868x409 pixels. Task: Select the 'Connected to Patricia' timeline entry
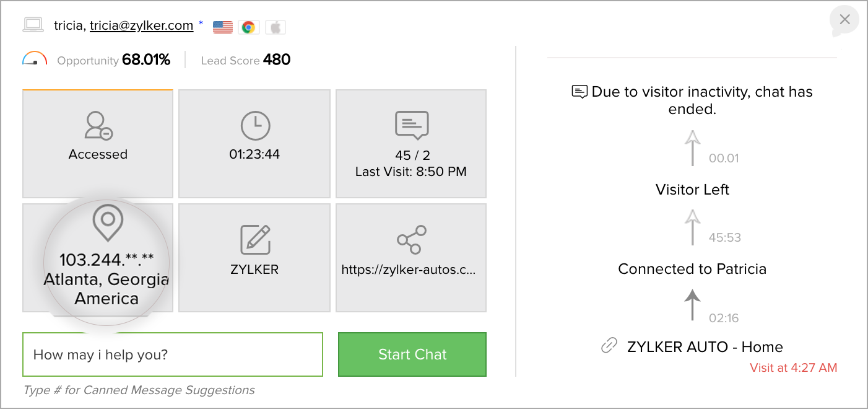692,269
